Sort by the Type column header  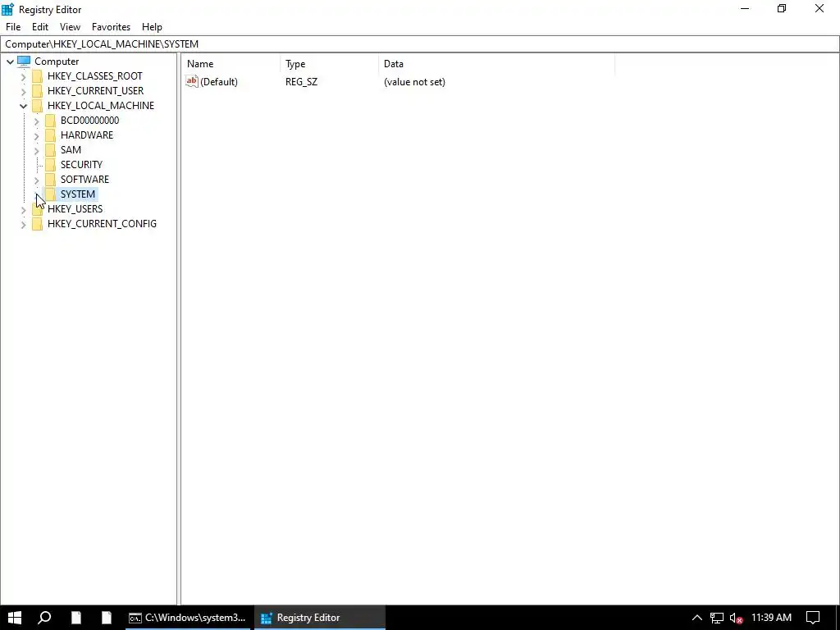pos(330,64)
